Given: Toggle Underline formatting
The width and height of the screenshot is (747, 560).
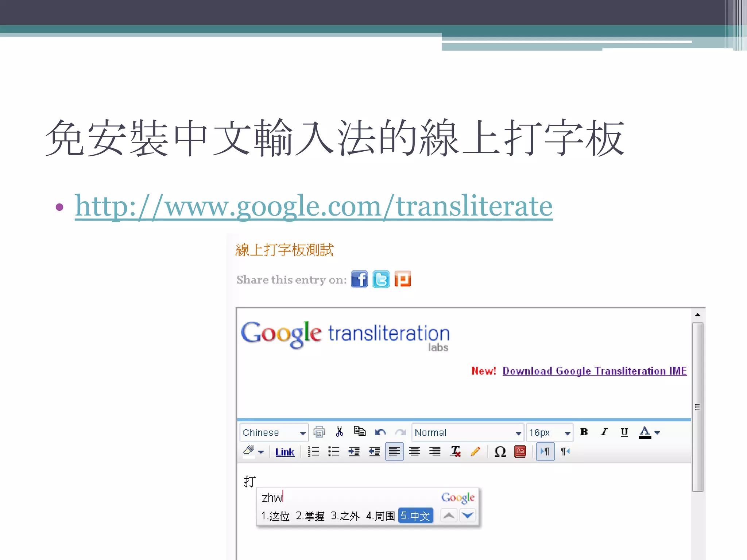Looking at the screenshot, I should coord(624,432).
